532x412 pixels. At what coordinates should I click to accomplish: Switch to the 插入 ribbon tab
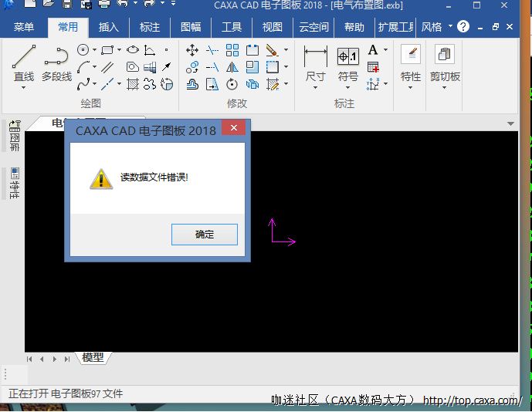(x=109, y=27)
